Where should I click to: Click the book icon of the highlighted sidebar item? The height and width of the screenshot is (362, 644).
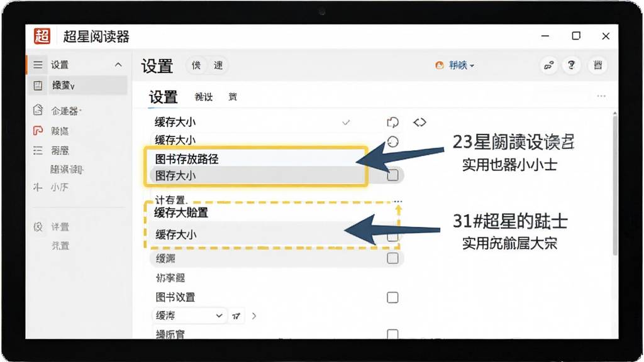coord(38,85)
